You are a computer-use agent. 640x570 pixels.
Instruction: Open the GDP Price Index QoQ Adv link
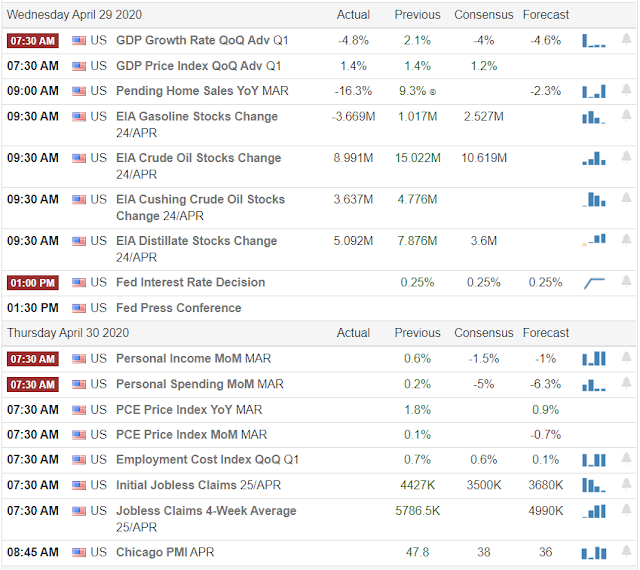(198, 66)
